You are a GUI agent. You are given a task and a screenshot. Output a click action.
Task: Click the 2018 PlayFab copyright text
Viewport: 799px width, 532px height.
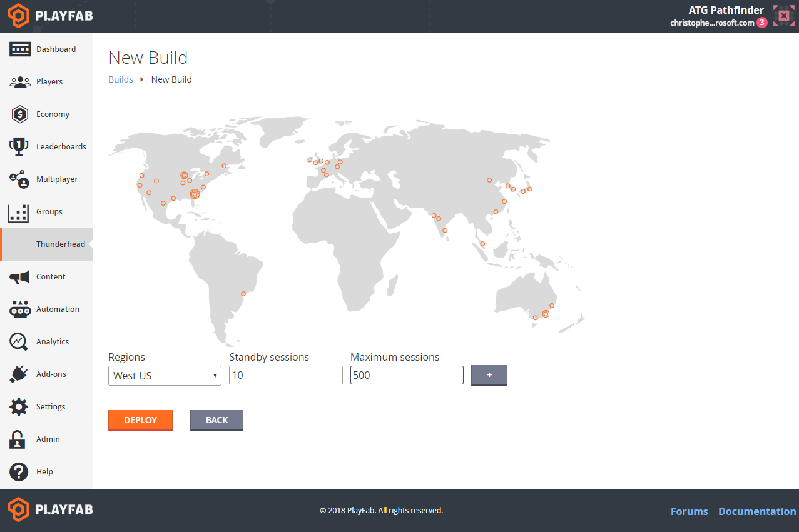point(382,511)
